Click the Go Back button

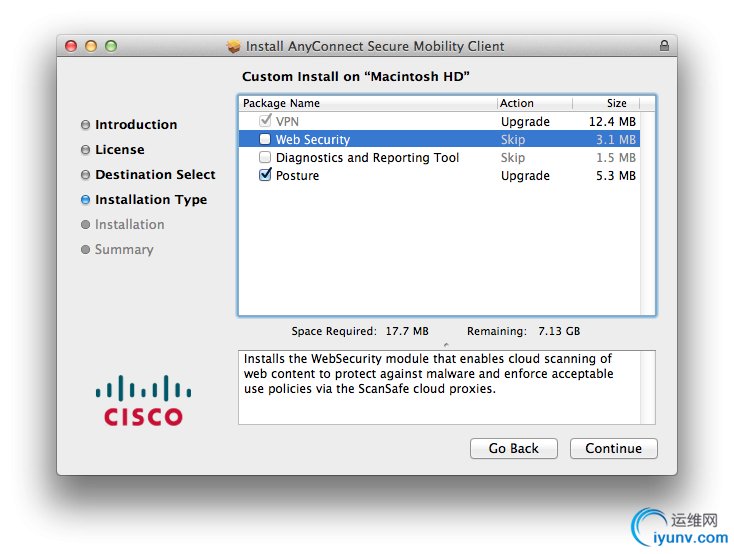pos(514,448)
